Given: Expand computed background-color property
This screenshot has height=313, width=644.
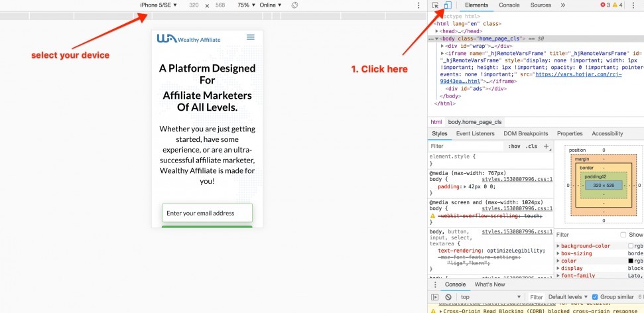Looking at the screenshot, I should [x=558, y=246].
